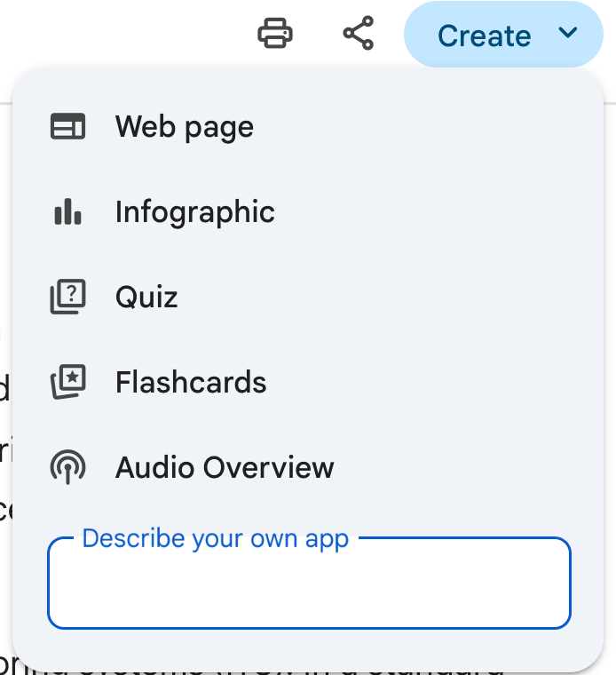Click the print icon
This screenshot has width=616, height=675.
275,35
